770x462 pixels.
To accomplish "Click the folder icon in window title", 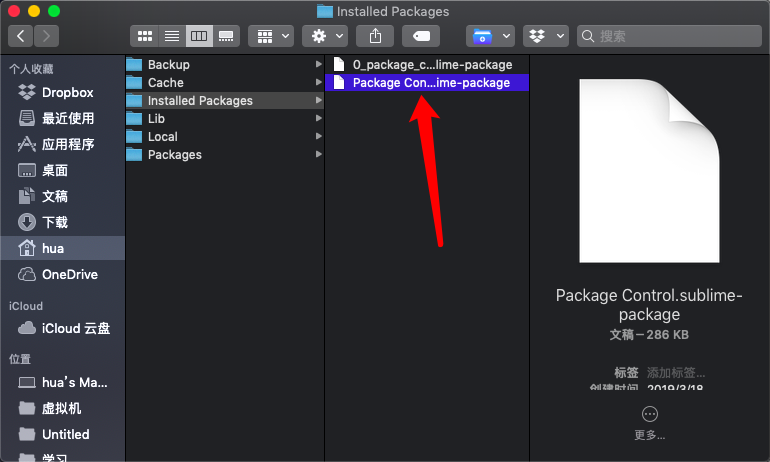I will pyautogui.click(x=325, y=11).
